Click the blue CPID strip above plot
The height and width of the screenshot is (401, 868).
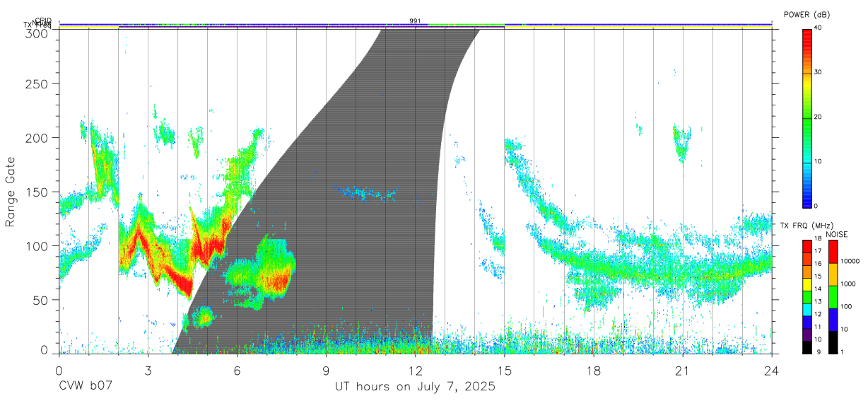point(416,24)
